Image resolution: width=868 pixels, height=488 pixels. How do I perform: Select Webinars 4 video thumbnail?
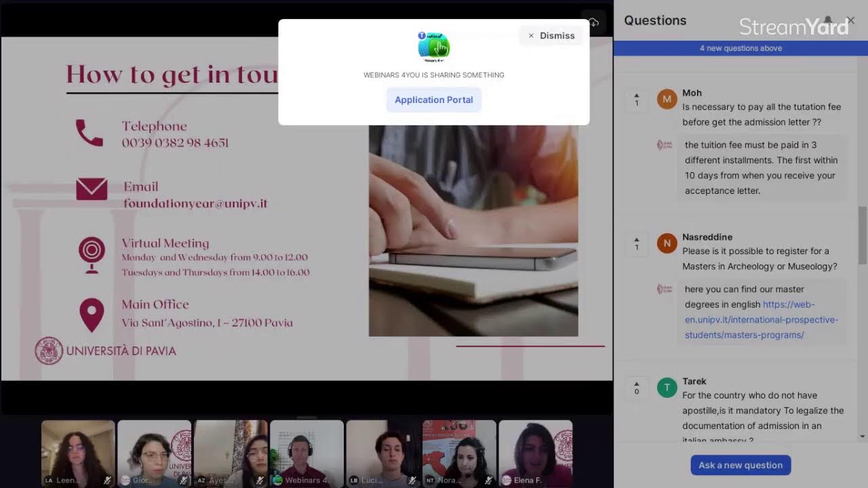[307, 453]
